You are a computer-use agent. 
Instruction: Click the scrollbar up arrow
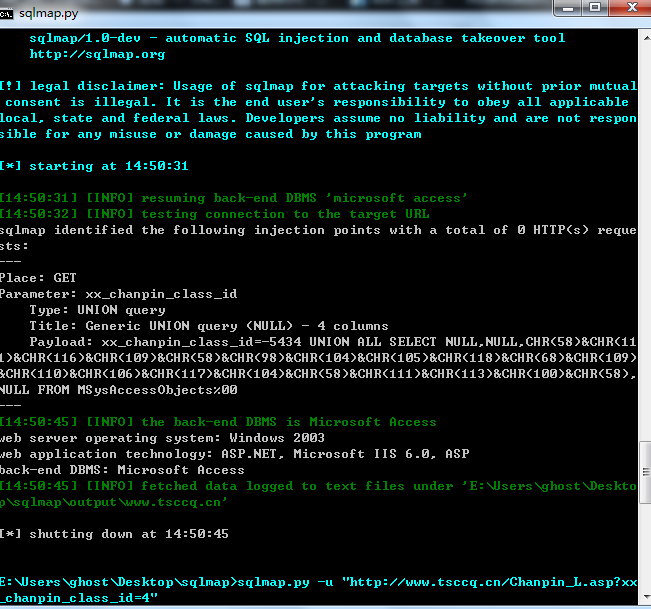pyautogui.click(x=646, y=38)
